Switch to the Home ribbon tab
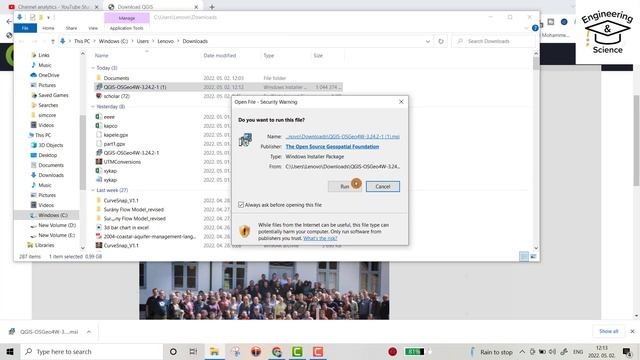 pyautogui.click(x=48, y=28)
